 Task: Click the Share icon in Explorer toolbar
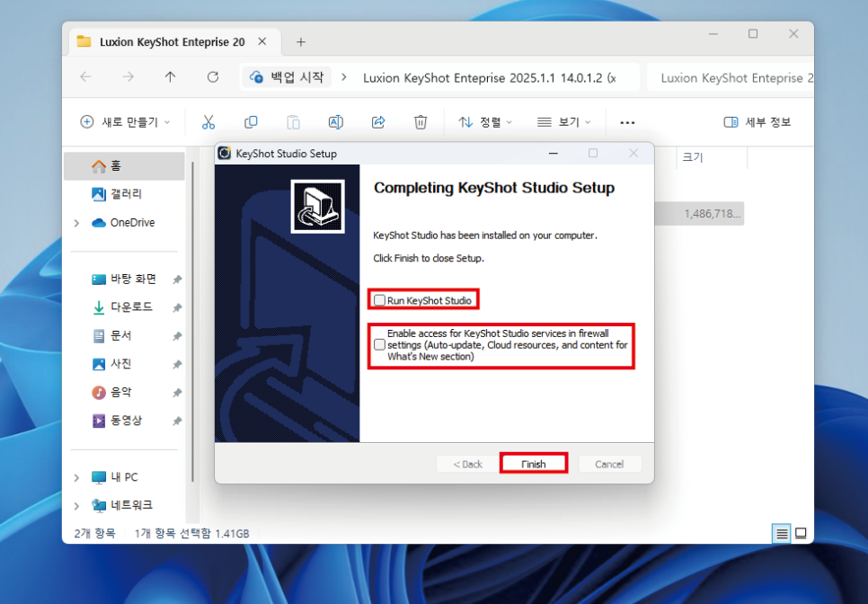378,122
